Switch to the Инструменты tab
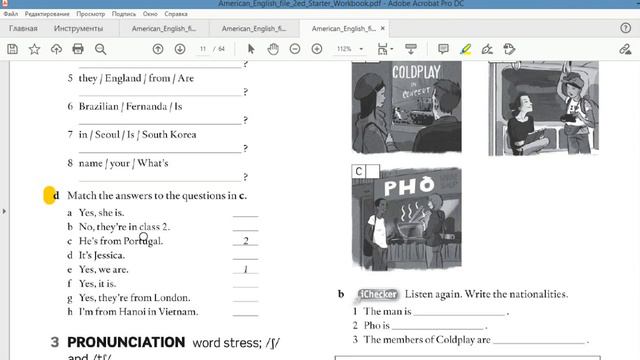Viewport: 640px width, 360px height. [78, 28]
